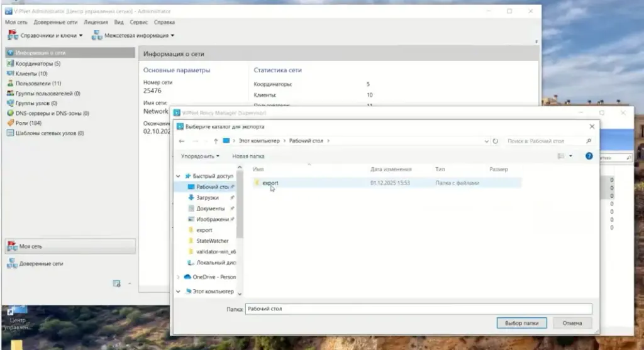Click the blue help icon in dialog

(x=589, y=156)
